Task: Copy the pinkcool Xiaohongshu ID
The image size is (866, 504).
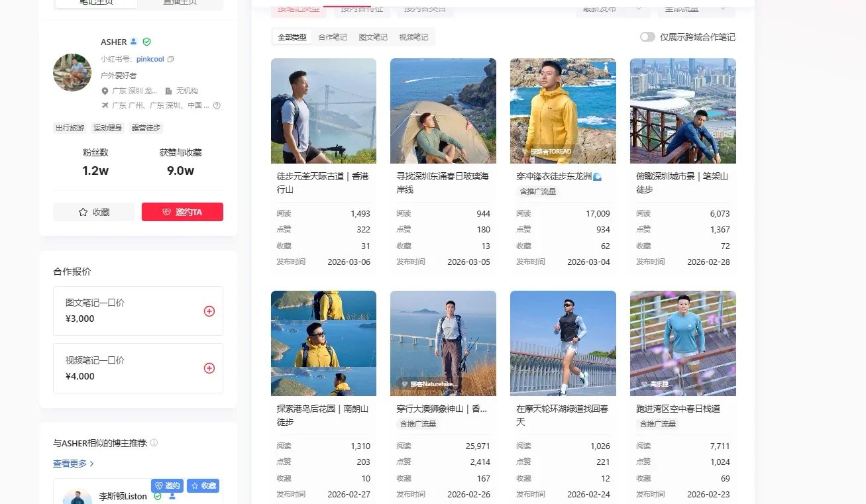Action: coord(171,59)
